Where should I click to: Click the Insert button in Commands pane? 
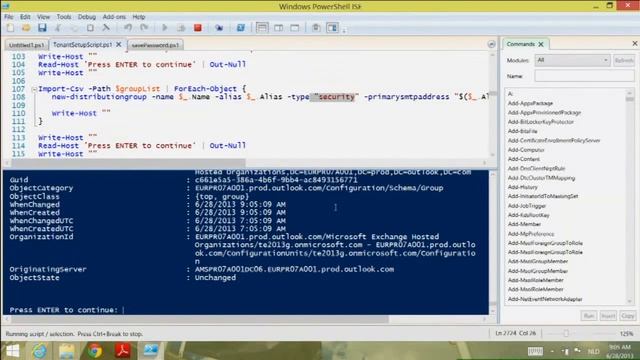pyautogui.click(x=608, y=316)
